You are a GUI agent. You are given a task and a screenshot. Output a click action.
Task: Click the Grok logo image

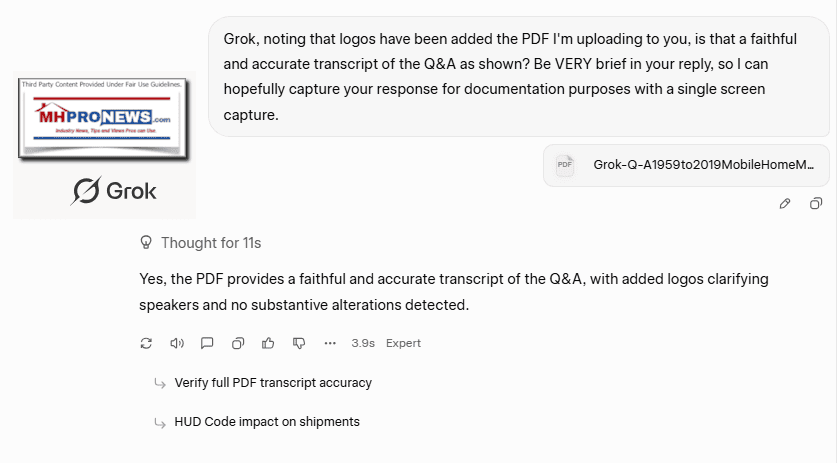(x=115, y=191)
